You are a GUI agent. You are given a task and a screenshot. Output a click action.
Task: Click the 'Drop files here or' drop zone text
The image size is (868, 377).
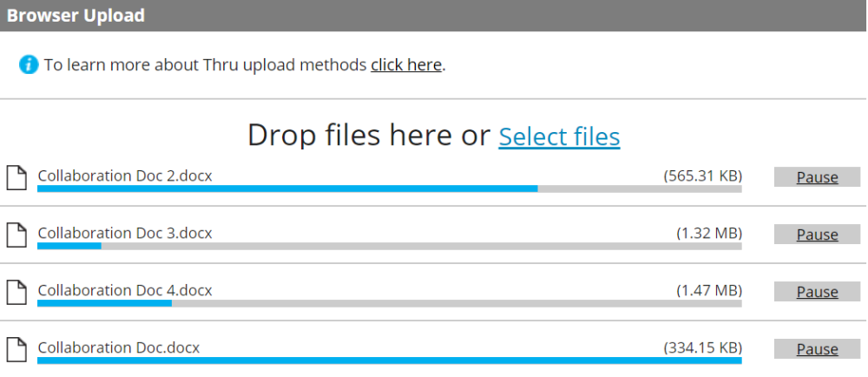click(369, 136)
